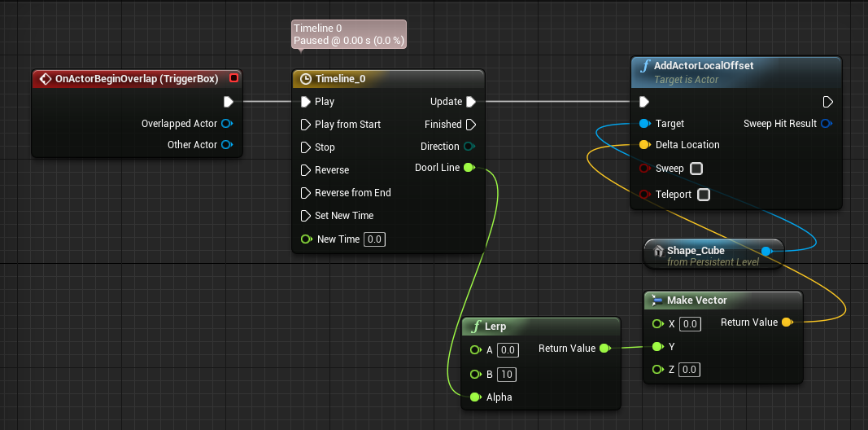Screen dimensions: 868x430
Task: Click the Lerp Alpha input pin
Action: tap(476, 397)
